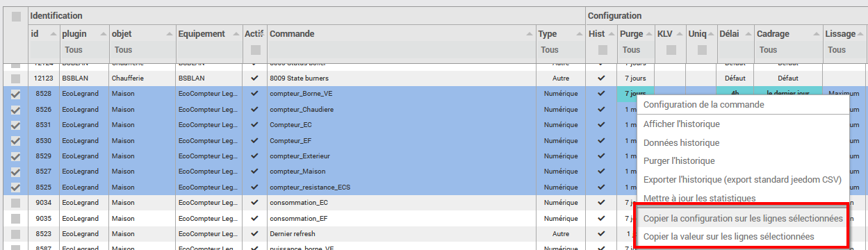Open the plugin filter Tous dropdown
This screenshot has height=250, width=868.
pos(84,50)
